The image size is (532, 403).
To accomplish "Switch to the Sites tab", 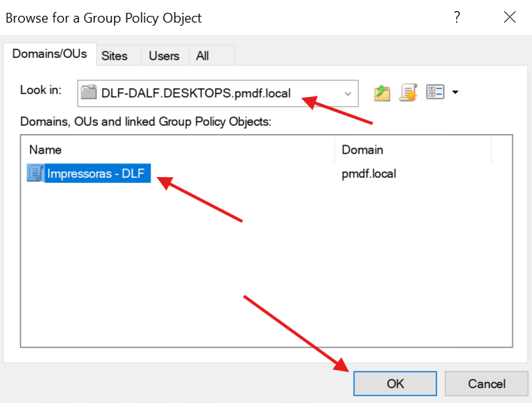I will 114,56.
